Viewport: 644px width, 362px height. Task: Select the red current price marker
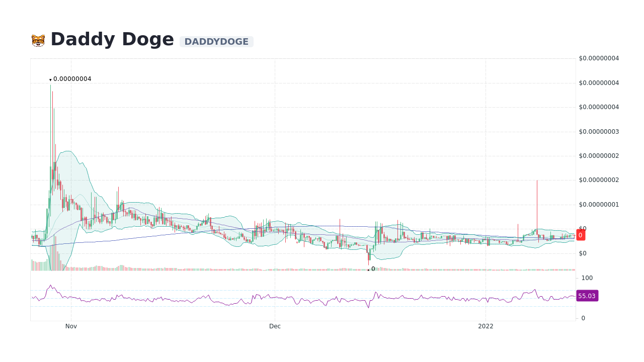tap(581, 235)
